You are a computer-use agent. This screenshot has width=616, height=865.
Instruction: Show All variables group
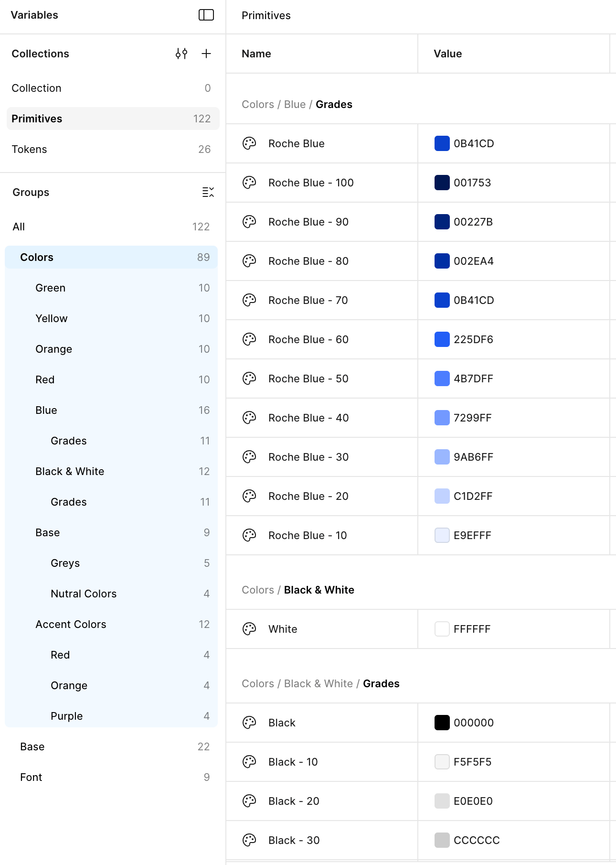pyautogui.click(x=19, y=227)
